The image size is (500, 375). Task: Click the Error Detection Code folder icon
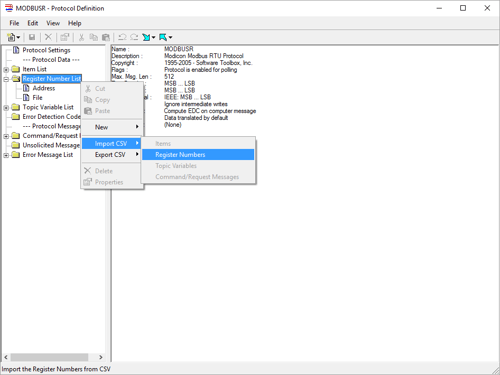(x=16, y=117)
